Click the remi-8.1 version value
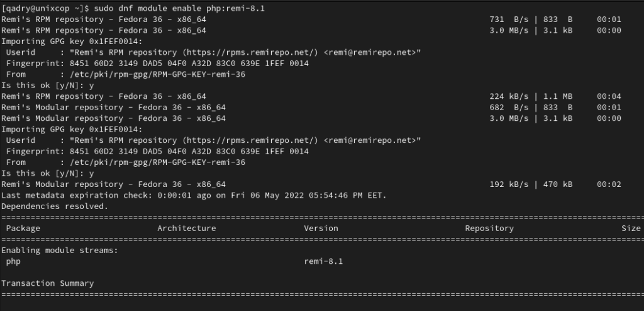The height and width of the screenshot is (311, 644). point(323,261)
